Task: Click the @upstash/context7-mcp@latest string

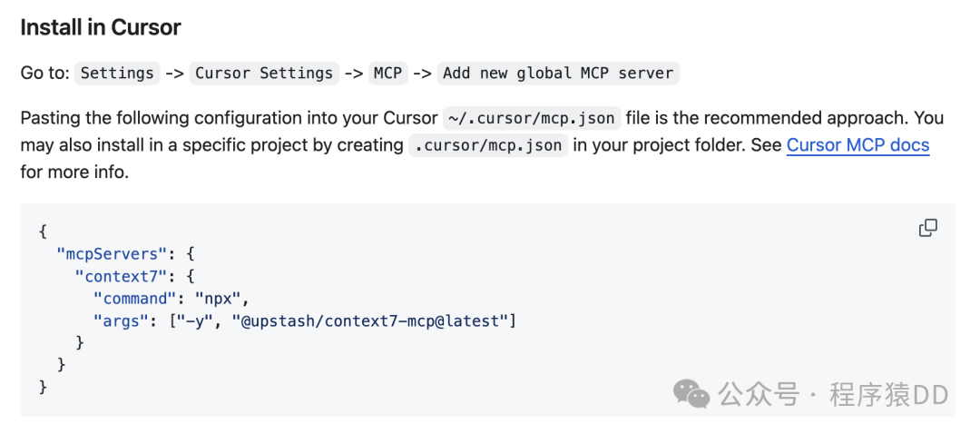Action: pyautogui.click(x=371, y=321)
